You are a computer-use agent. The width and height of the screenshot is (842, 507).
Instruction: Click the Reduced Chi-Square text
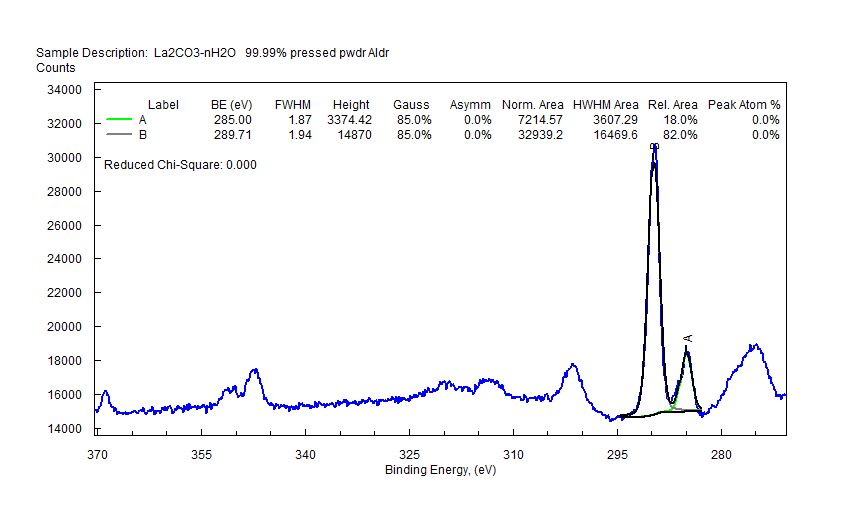click(x=180, y=165)
